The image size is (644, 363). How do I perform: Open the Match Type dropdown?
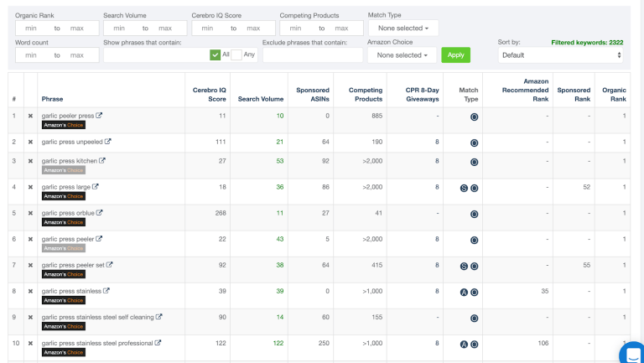[x=403, y=28]
